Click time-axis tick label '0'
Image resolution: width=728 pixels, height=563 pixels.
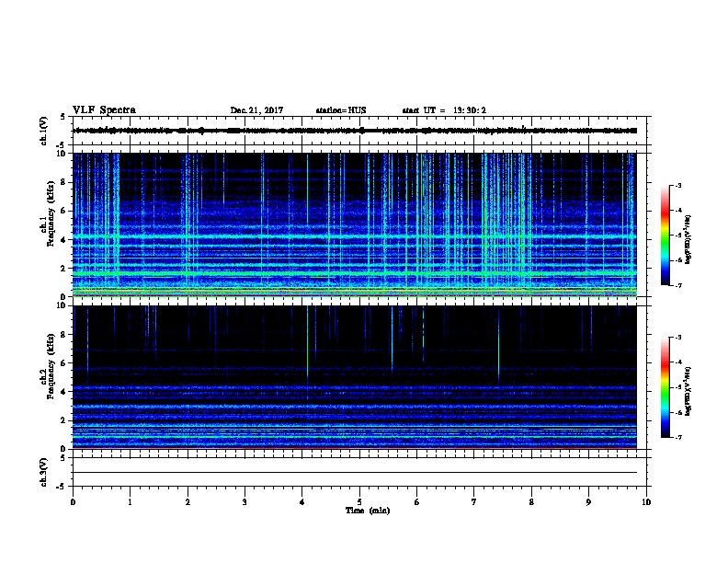tap(73, 501)
